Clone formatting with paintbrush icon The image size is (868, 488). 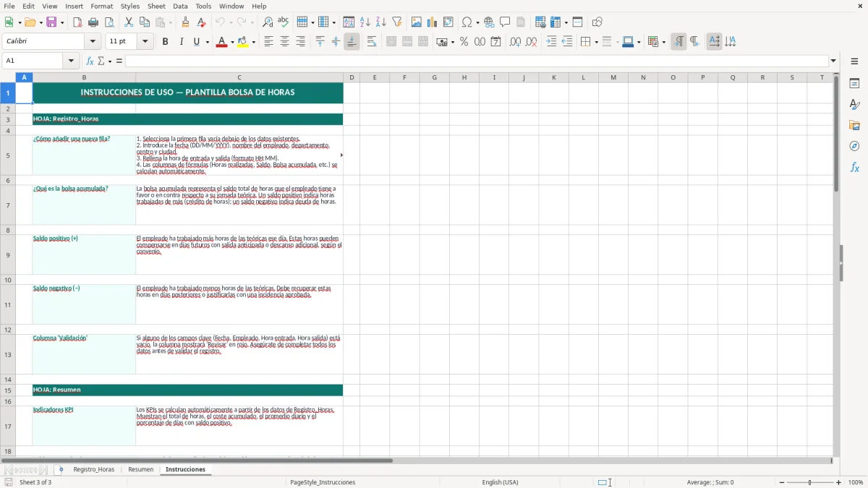click(x=186, y=22)
